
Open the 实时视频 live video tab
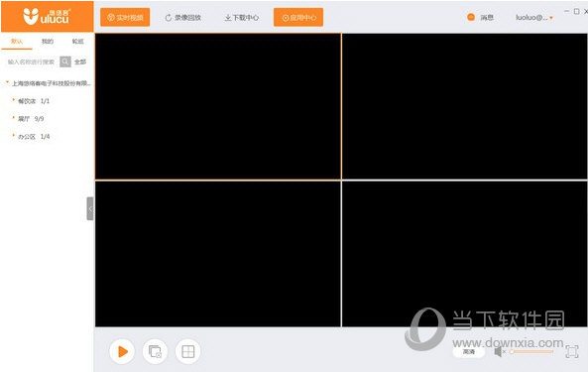click(x=125, y=17)
